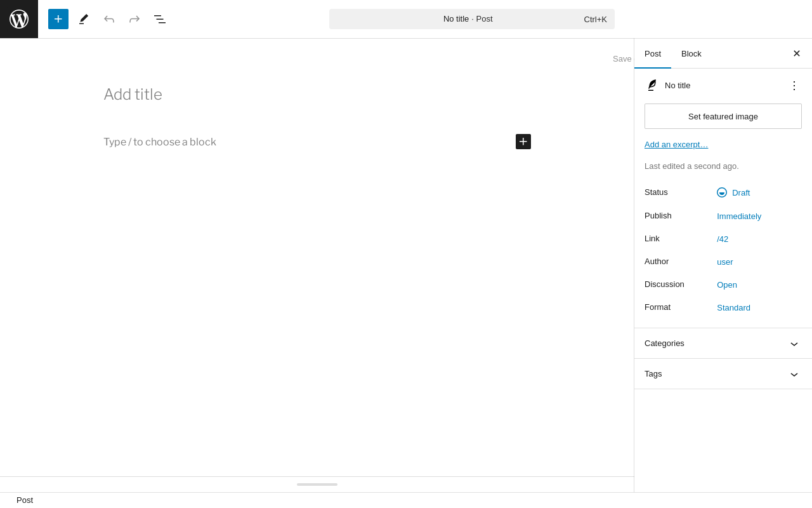Expand the Tags panel
812x508 pixels.
[723, 374]
